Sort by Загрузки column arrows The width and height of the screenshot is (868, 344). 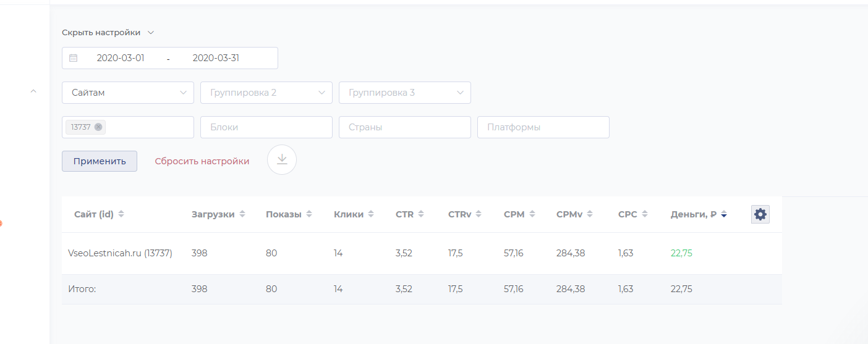tap(242, 214)
